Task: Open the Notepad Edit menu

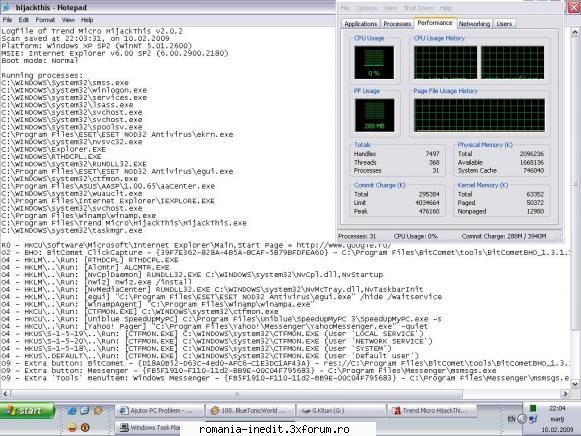Action: [x=24, y=20]
